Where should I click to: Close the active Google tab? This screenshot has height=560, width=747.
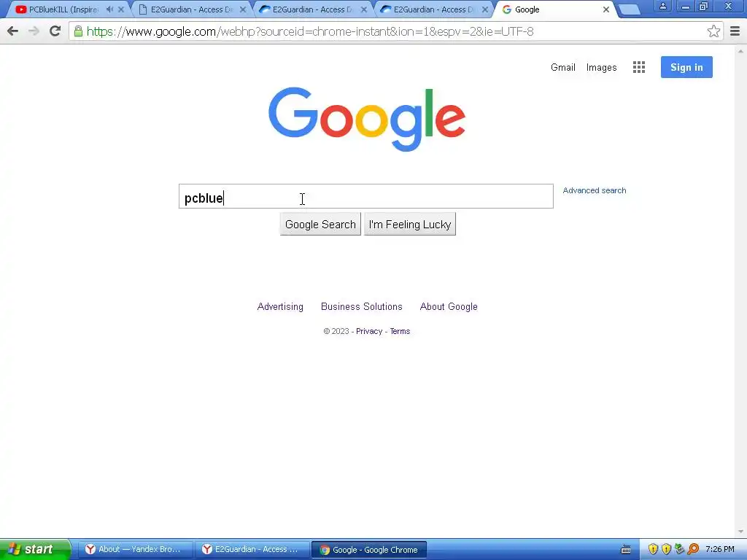click(x=606, y=9)
